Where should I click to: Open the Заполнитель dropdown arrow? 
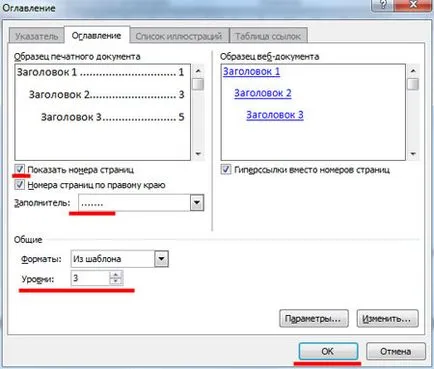[x=197, y=203]
